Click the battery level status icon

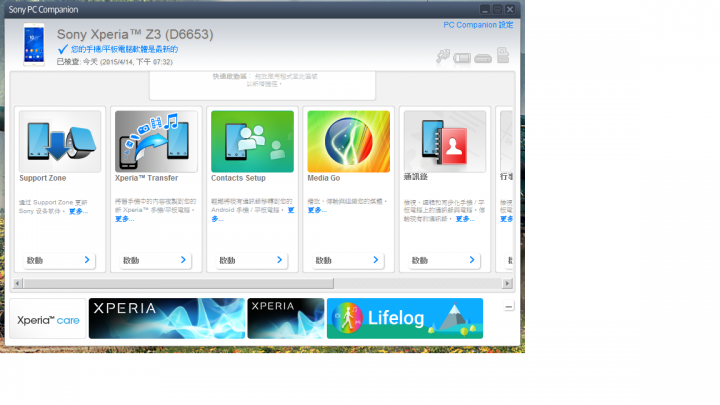(462, 58)
